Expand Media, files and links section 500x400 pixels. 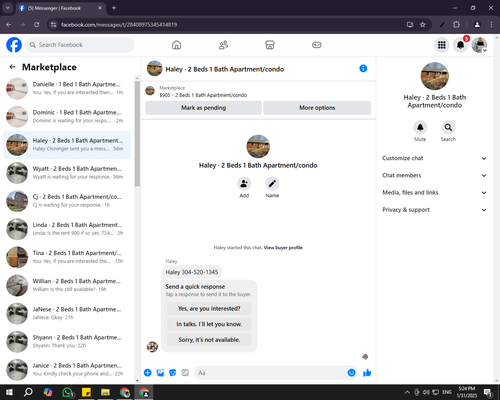point(434,192)
